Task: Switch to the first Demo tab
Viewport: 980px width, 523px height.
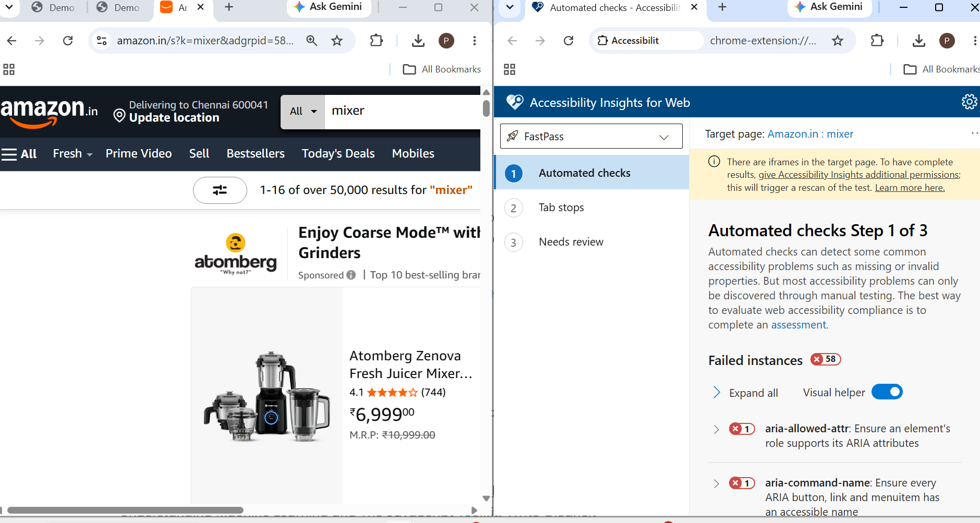Action: pos(53,8)
